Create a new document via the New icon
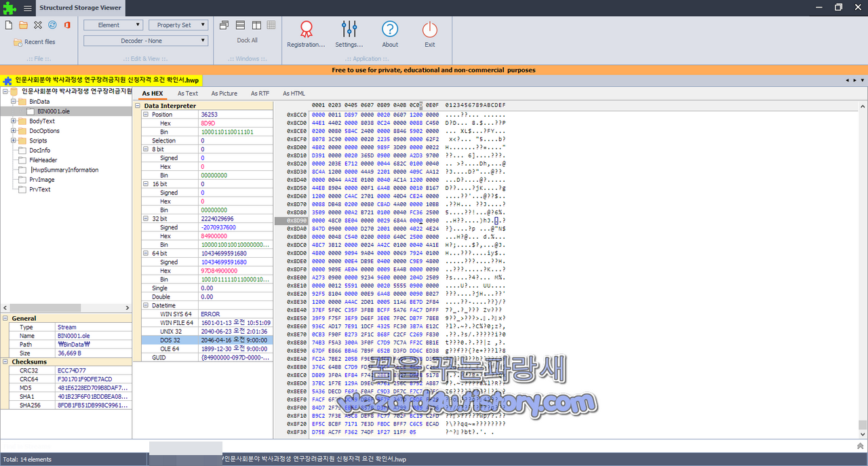Screen dimensions: 868x466 coord(9,24)
